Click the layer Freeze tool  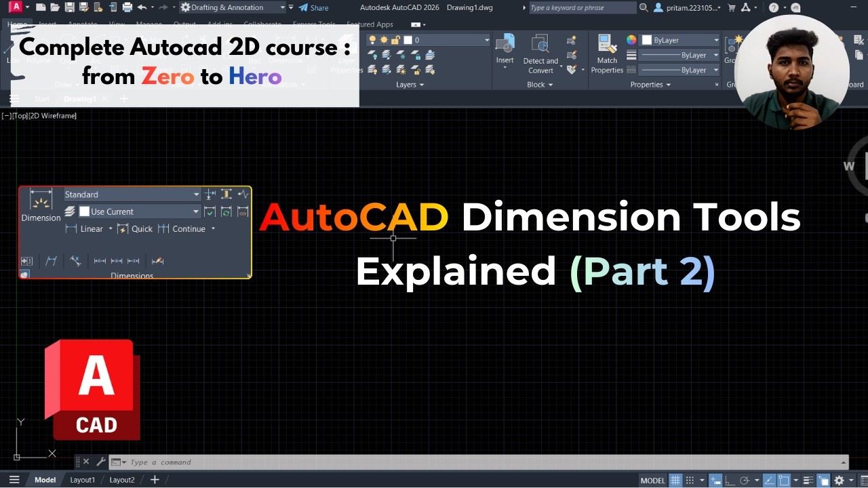(402, 55)
